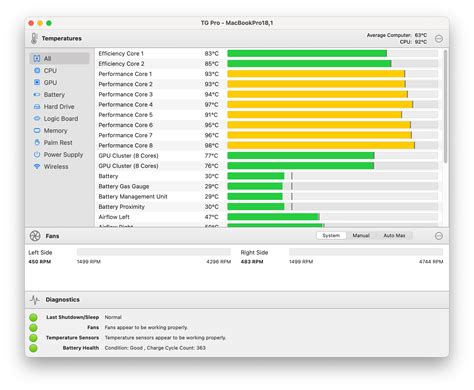Click the Left Side fan speed slider
The width and height of the screenshot is (474, 390).
pos(154,252)
